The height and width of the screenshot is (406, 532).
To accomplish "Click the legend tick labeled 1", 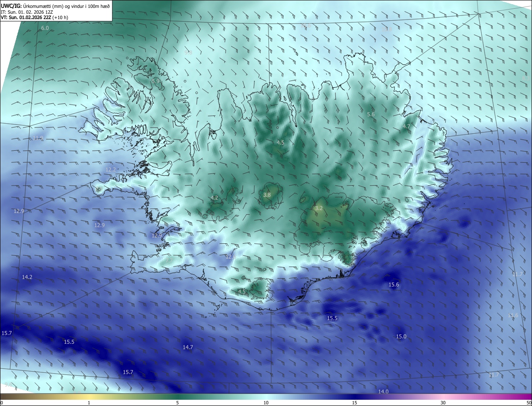I will pyautogui.click(x=89, y=403).
